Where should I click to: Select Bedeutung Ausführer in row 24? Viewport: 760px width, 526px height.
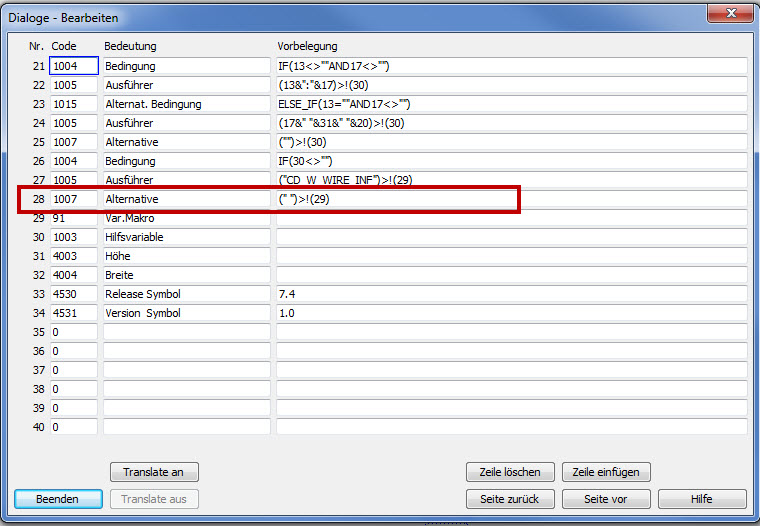(187, 123)
